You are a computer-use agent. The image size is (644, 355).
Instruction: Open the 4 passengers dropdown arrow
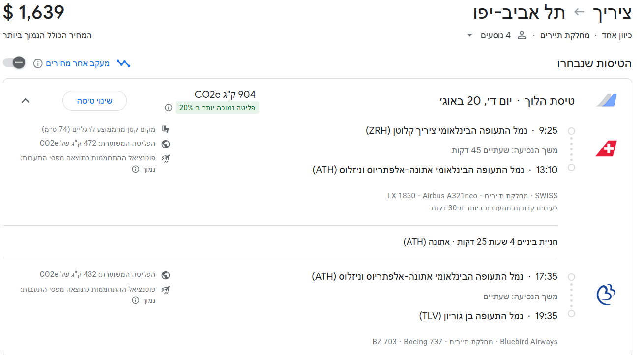(x=469, y=35)
